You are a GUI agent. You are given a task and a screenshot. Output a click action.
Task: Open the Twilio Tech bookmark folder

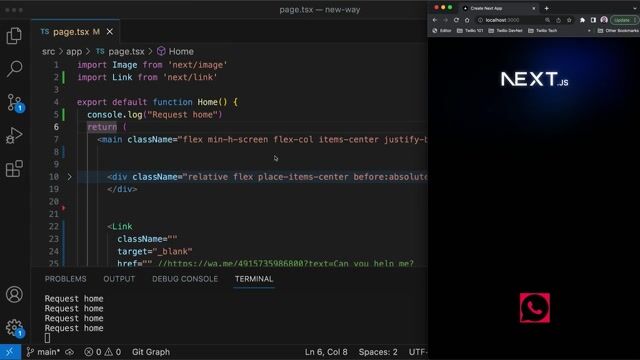click(x=543, y=31)
